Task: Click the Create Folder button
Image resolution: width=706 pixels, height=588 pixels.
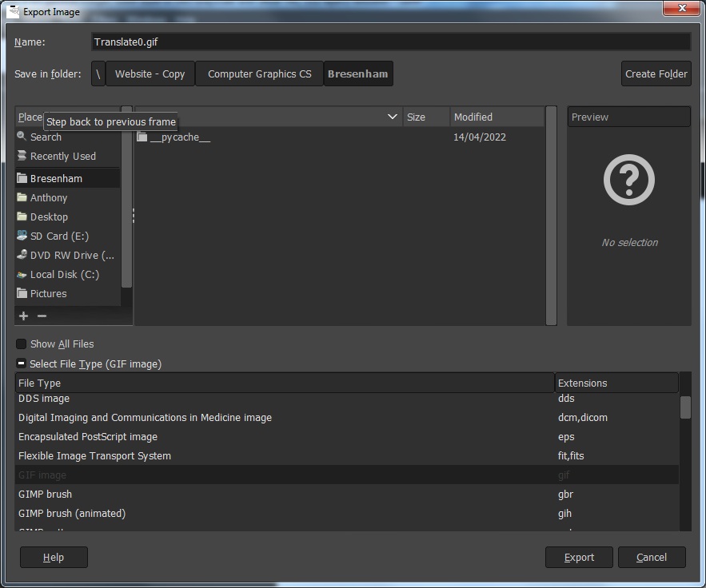Action: tap(656, 73)
